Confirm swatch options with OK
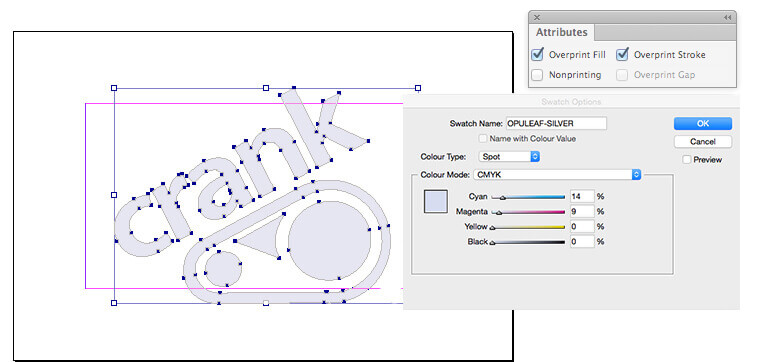Screen dimensions: 774x362 pos(703,123)
